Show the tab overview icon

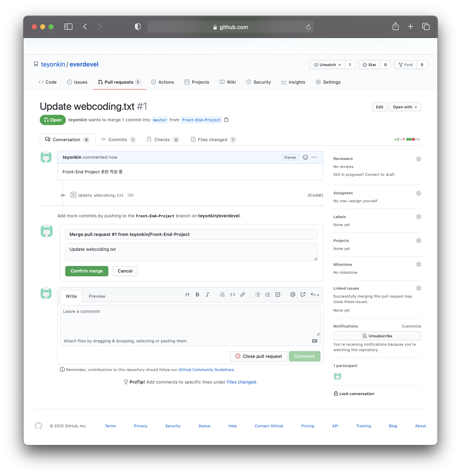click(426, 27)
